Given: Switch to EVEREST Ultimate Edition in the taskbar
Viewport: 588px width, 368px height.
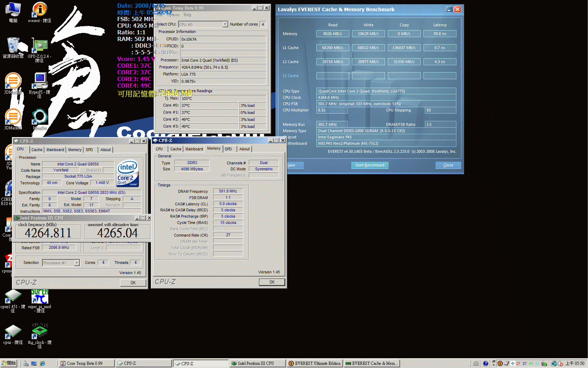Looking at the screenshot, I should coord(314,363).
